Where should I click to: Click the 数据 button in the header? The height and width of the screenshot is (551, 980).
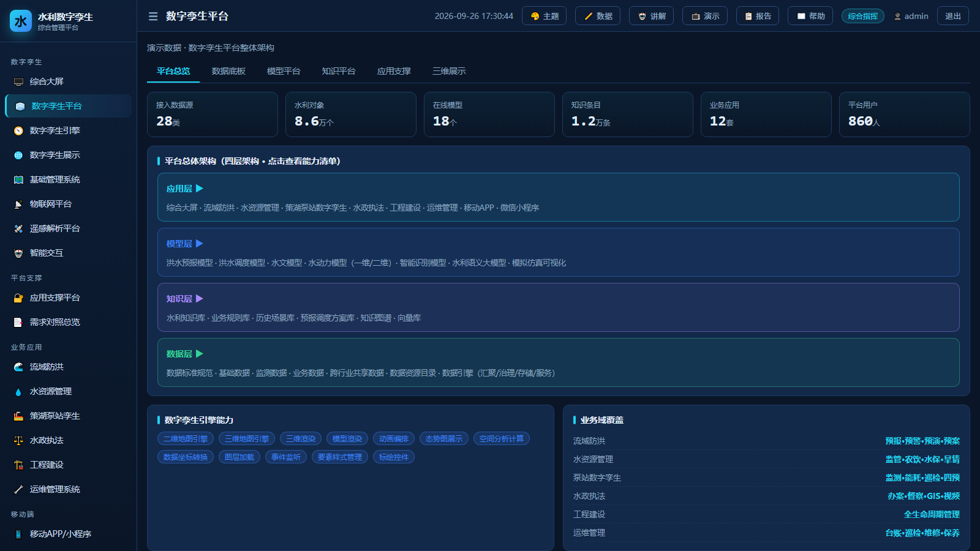(598, 16)
